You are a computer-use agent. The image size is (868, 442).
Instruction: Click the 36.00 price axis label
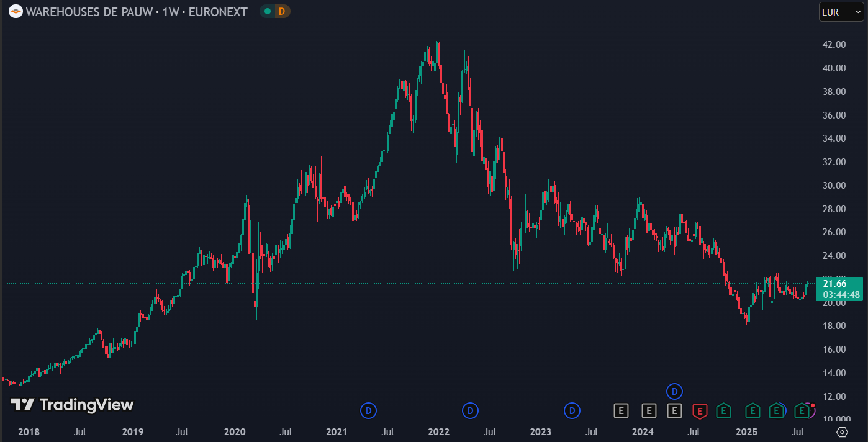tap(834, 115)
